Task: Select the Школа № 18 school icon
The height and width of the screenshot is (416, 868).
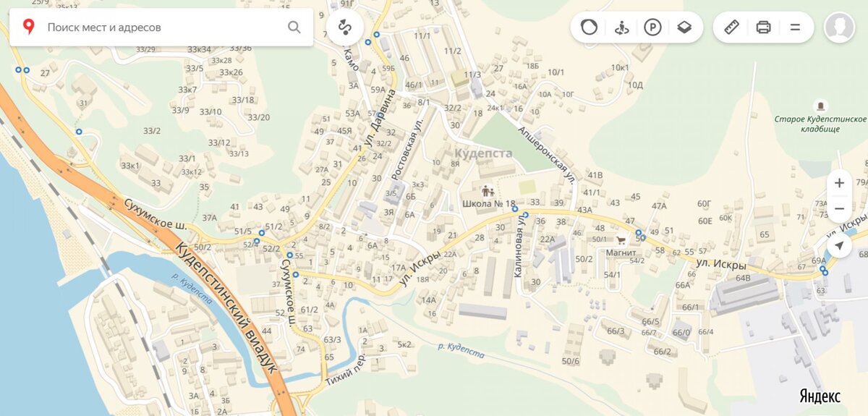Action: point(488,192)
